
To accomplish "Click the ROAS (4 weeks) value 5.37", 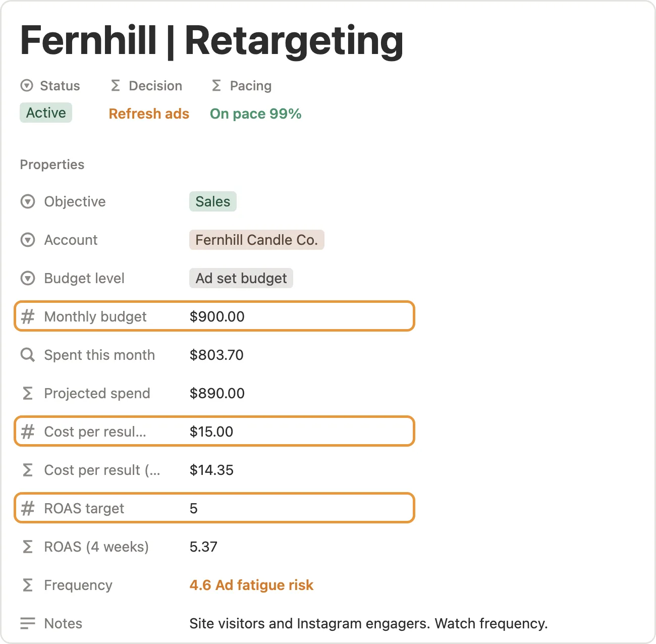I will pyautogui.click(x=203, y=547).
